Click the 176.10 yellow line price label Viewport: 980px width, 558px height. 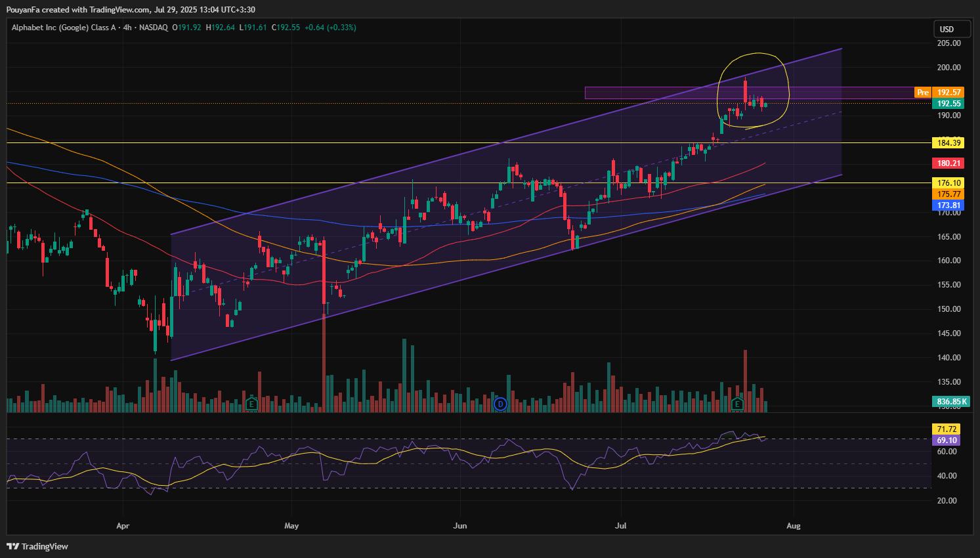point(948,183)
